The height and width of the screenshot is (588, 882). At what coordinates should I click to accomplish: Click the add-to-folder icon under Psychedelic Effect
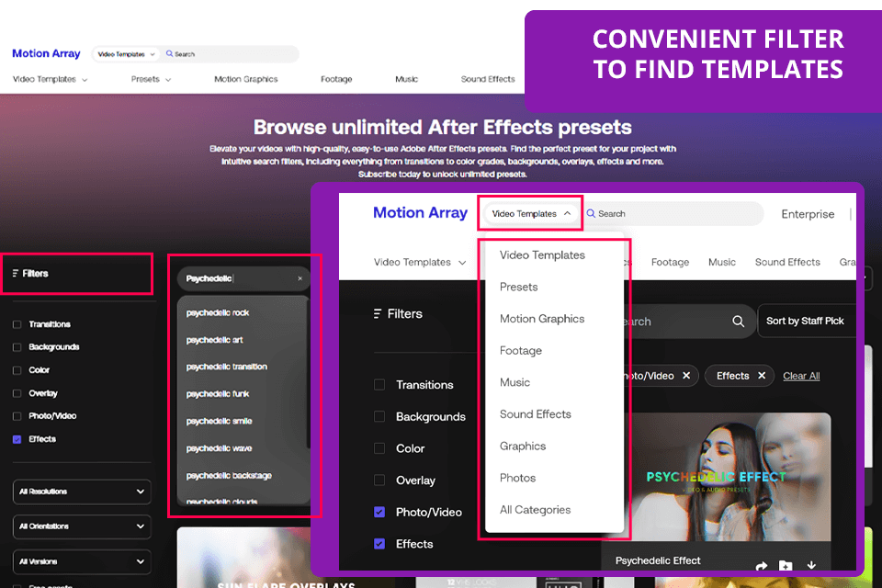click(786, 566)
